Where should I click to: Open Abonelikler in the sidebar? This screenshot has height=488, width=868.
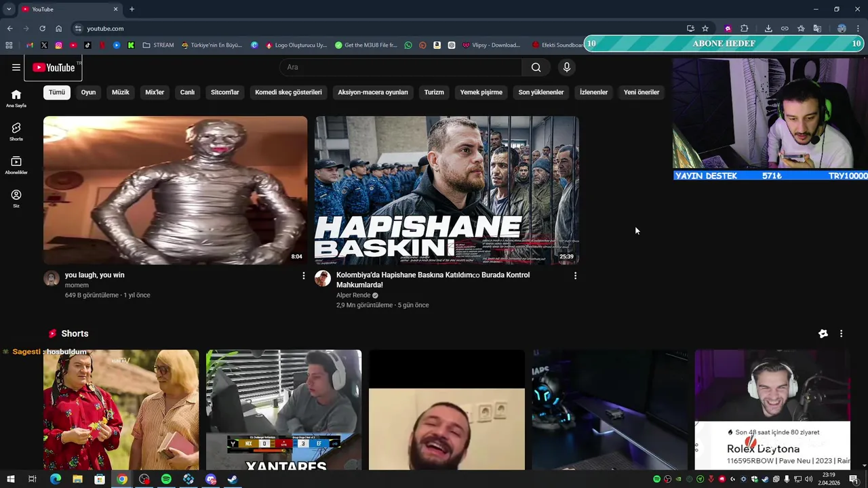[x=16, y=165]
